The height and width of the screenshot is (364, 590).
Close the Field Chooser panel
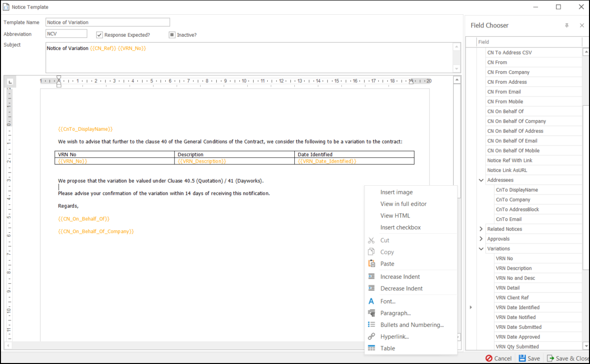point(582,25)
